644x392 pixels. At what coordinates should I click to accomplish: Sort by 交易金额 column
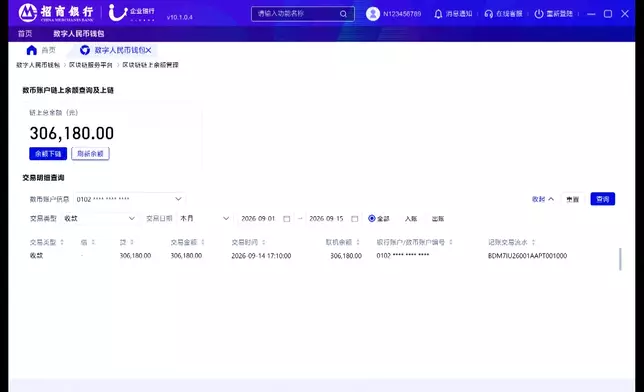coord(203,242)
